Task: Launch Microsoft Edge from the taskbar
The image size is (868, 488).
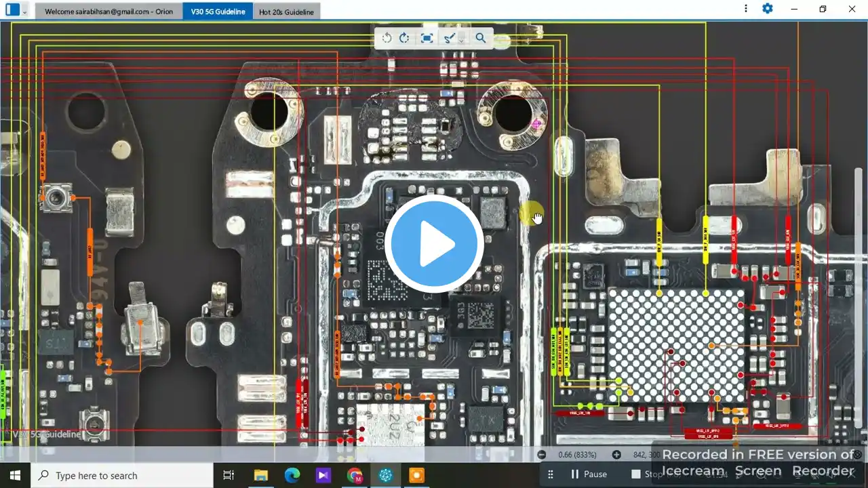Action: pyautogui.click(x=292, y=475)
